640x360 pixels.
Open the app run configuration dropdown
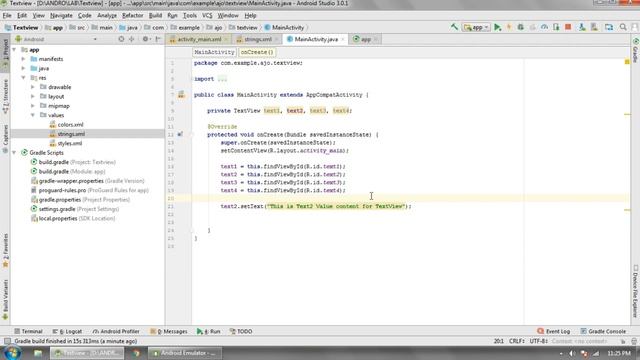[476, 27]
